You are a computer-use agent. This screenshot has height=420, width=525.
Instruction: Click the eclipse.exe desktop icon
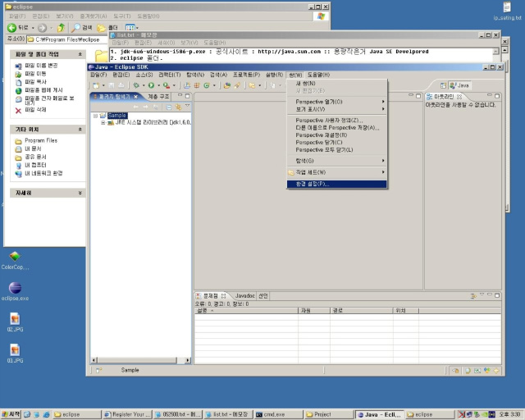pyautogui.click(x=15, y=291)
